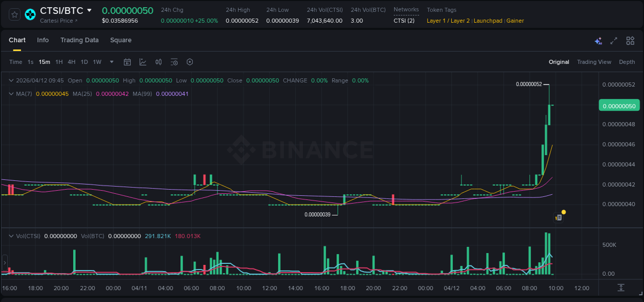The height and width of the screenshot is (302, 644).
Task: Click the hexagon locate-price icon
Action: tap(190, 62)
